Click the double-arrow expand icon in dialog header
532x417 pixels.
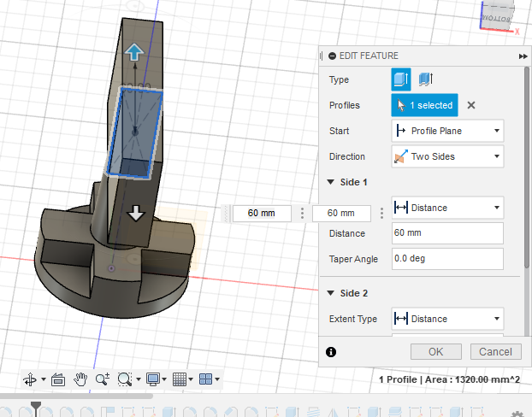(523, 56)
